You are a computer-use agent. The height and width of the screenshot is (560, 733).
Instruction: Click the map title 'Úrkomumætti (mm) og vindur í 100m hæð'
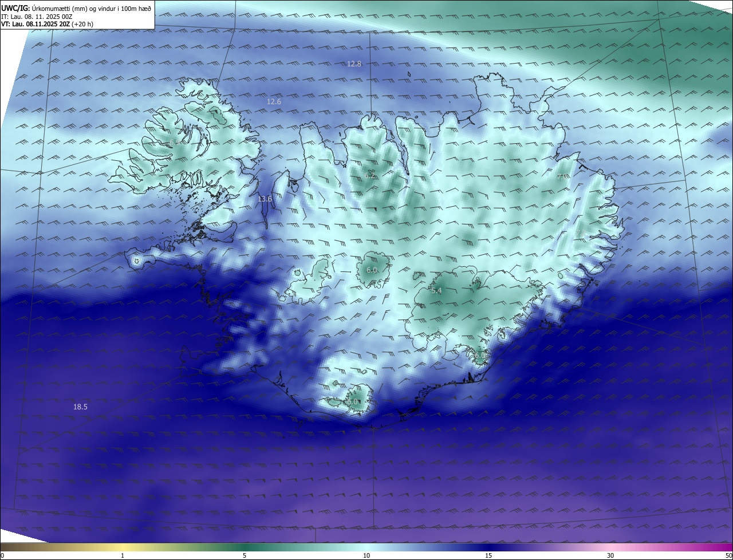[91, 8]
